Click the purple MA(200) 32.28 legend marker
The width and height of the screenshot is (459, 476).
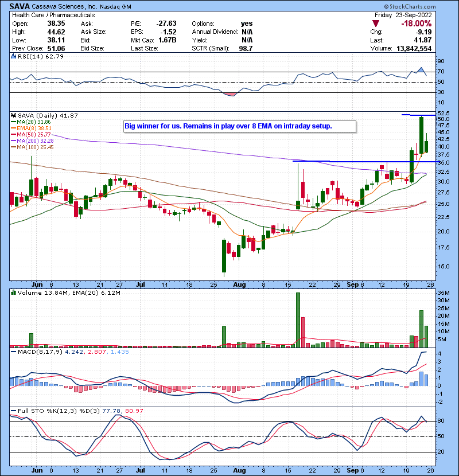click(14, 141)
